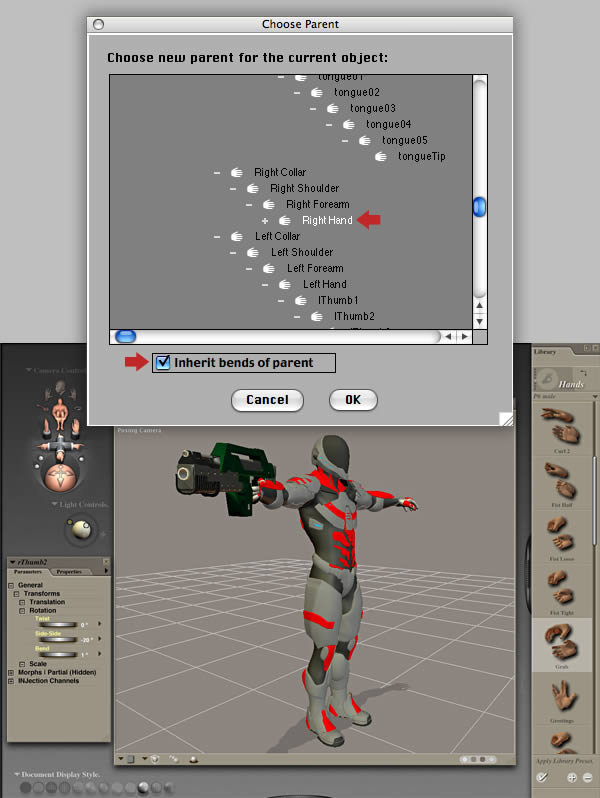Open Bend dial options arrow
The height and width of the screenshot is (798, 600).
(x=100, y=653)
